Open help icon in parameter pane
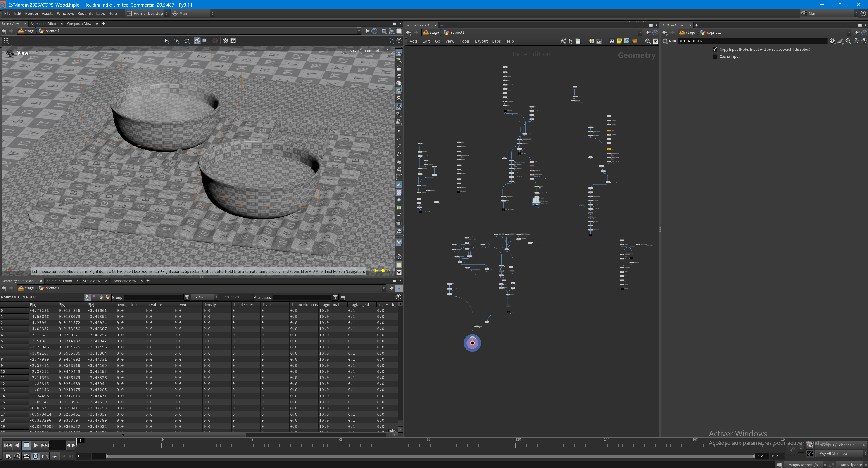Screen dimensions: 868x468 (864, 41)
